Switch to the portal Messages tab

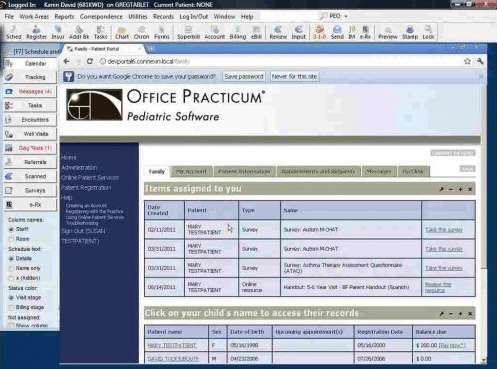tap(379, 171)
